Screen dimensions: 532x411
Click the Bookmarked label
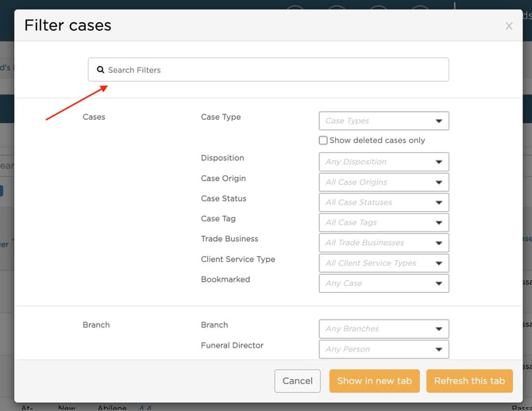(x=226, y=279)
